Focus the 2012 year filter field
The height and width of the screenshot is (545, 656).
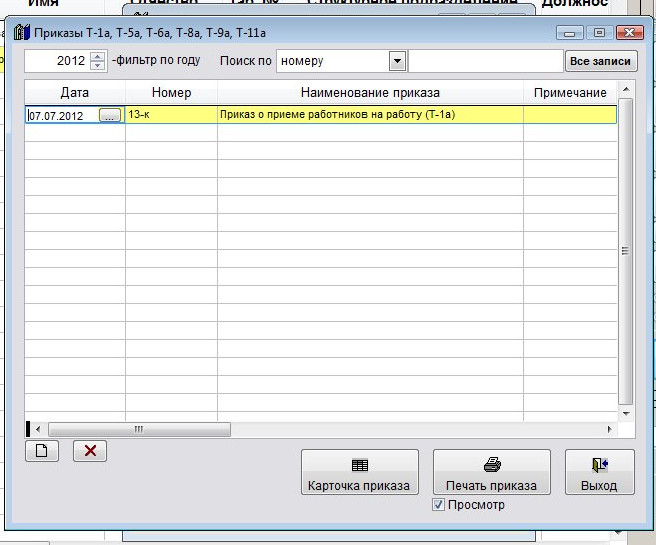(x=57, y=61)
